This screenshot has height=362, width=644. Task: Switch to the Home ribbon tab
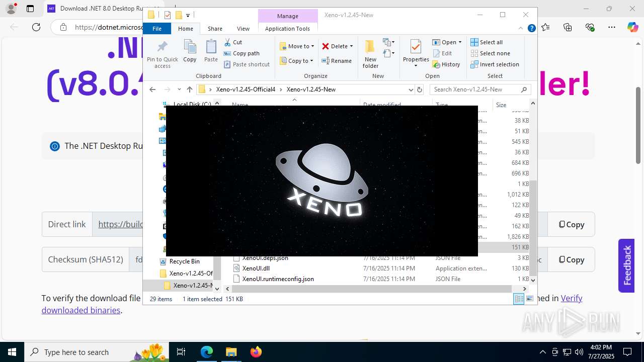pyautogui.click(x=186, y=29)
